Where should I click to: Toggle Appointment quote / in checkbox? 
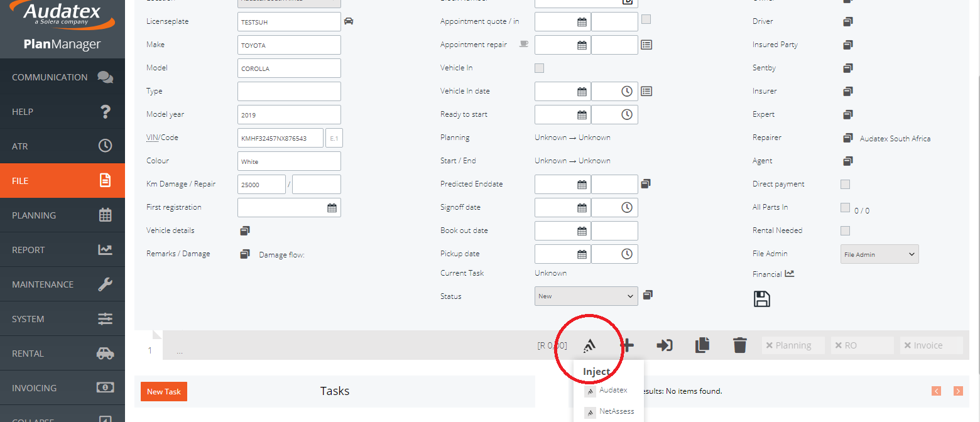point(646,19)
